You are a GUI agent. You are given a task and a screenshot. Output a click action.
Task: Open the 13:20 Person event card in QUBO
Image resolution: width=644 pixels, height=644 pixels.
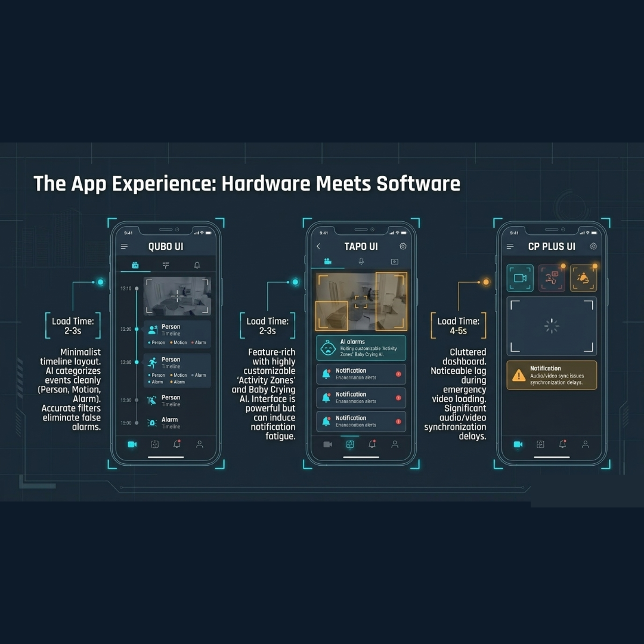177,335
